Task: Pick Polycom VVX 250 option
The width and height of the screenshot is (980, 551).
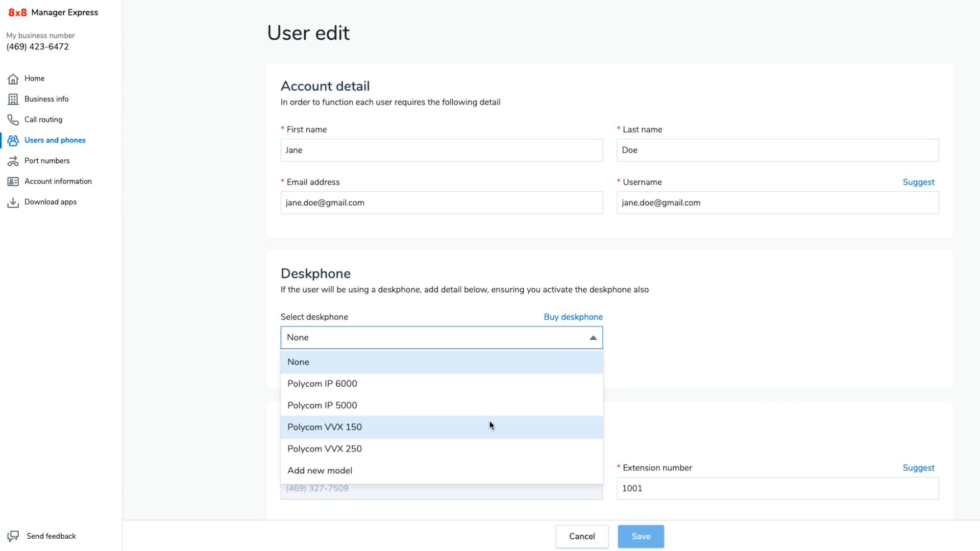Action: coord(442,449)
